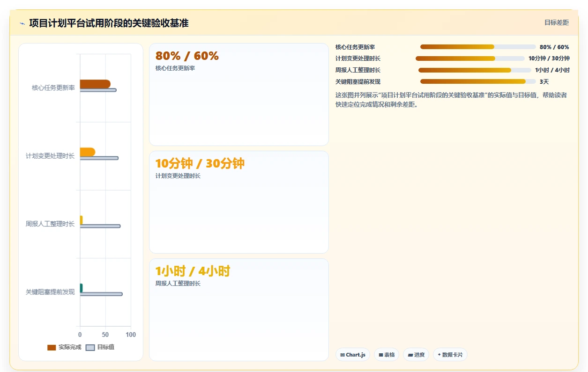The width and height of the screenshot is (588, 372).
Task: Click the 周报人工整理时长 progress bar
Action: click(475, 70)
